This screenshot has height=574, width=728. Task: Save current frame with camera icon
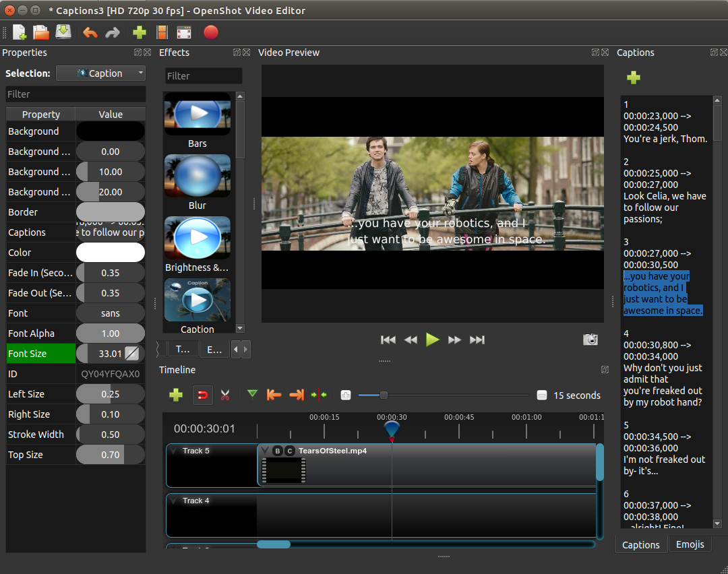590,340
